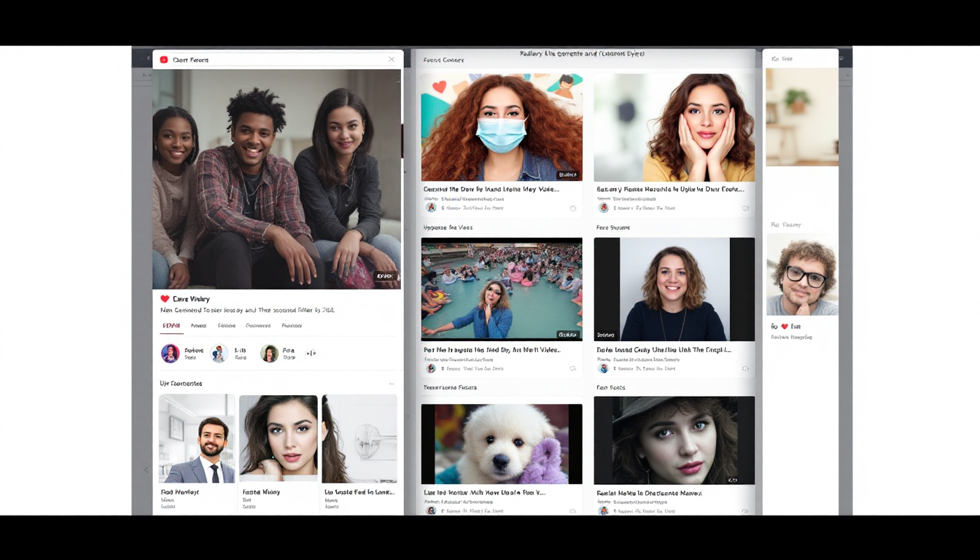Click the gradient-ring contributor avatar icon
980x560 pixels.
[170, 353]
